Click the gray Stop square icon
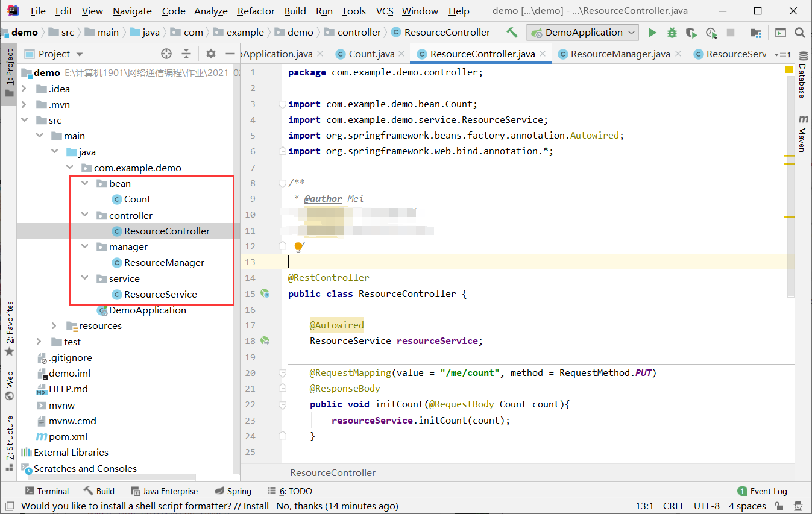 731,33
